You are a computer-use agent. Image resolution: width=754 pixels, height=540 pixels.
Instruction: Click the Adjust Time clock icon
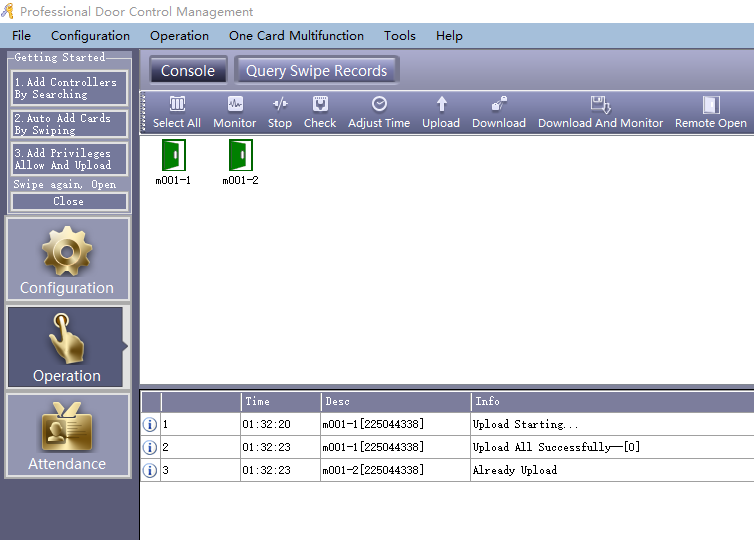coord(379,113)
